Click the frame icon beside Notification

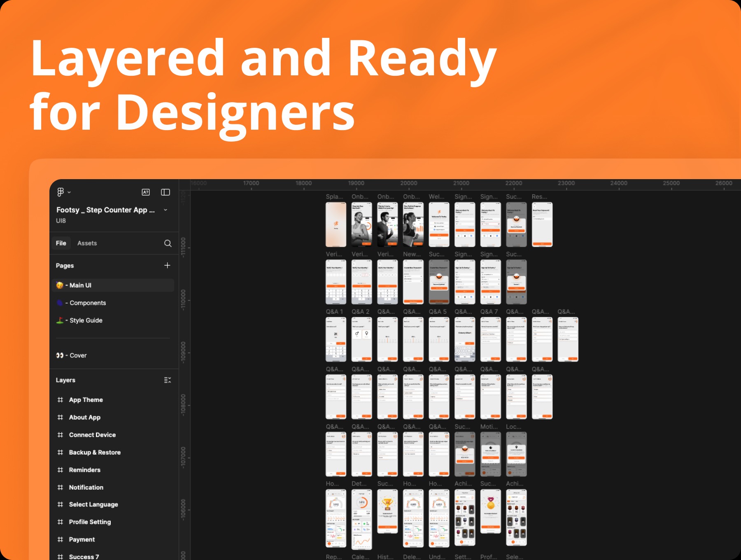point(60,487)
